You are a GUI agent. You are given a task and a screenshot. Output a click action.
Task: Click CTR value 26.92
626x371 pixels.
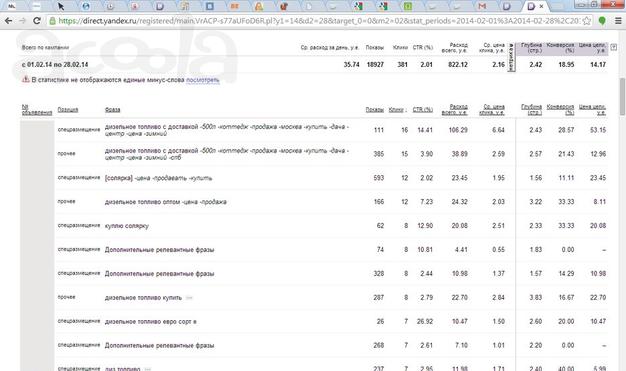pyautogui.click(x=424, y=322)
